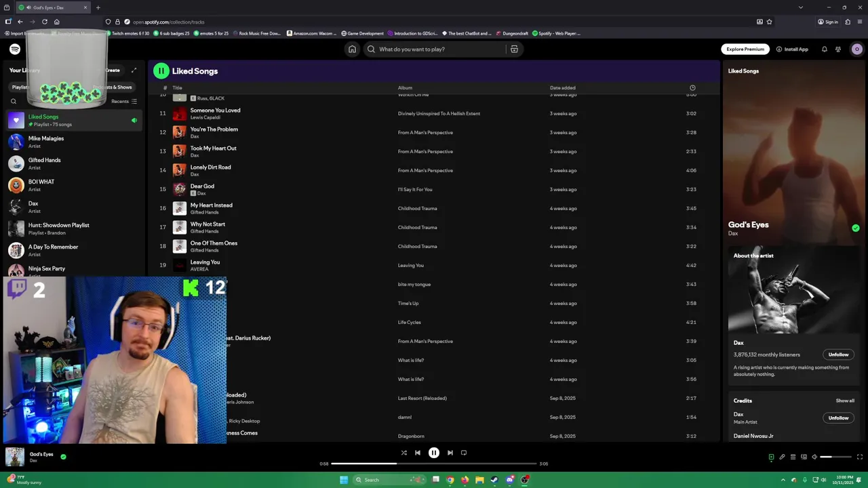Select the song Lonely Dirt Road

210,167
